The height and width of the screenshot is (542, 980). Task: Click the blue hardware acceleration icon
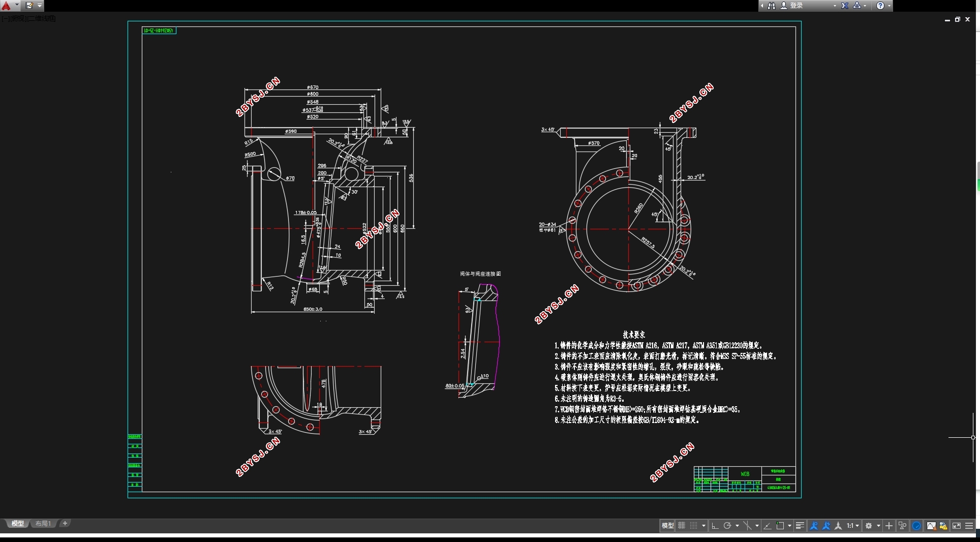pyautogui.click(x=916, y=526)
